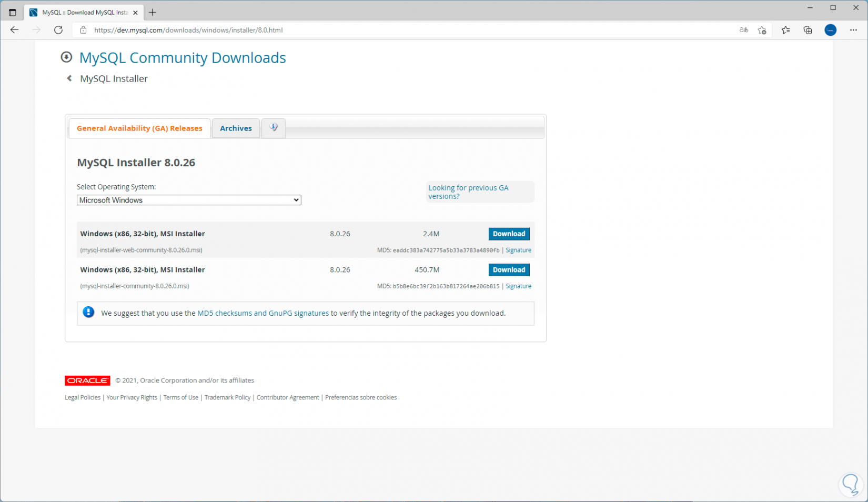Select MD5 hash eaddc383a742775a5b33a3783a4890fb

tap(446, 250)
